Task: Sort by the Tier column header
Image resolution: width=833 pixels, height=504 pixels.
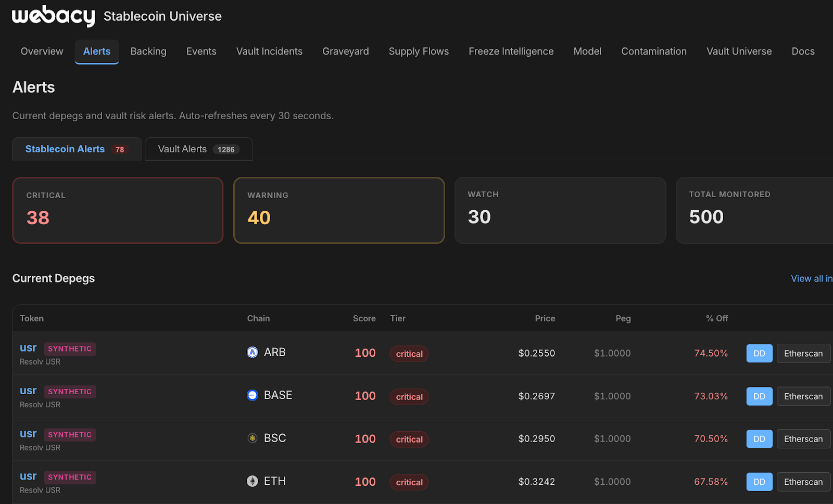Action: point(398,318)
